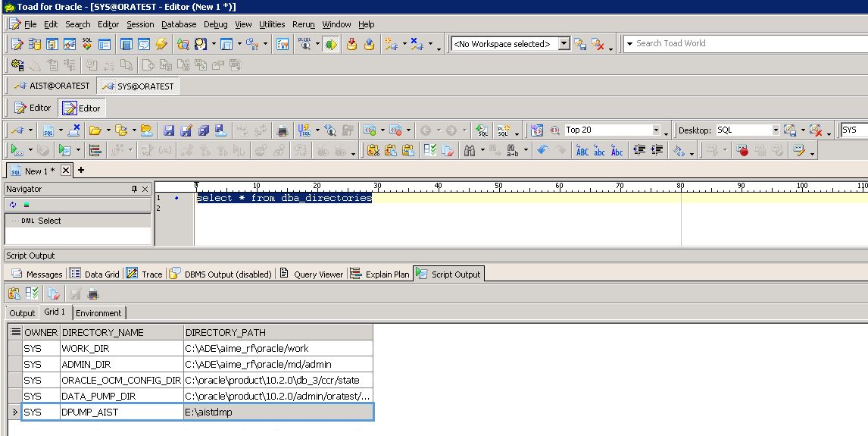Click row indicator arrow for DPUMP_AIST
This screenshot has width=868, height=436.
click(15, 412)
